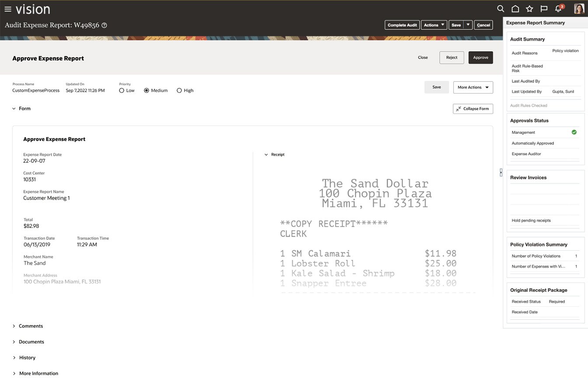Click the header Save button

[x=456, y=25]
